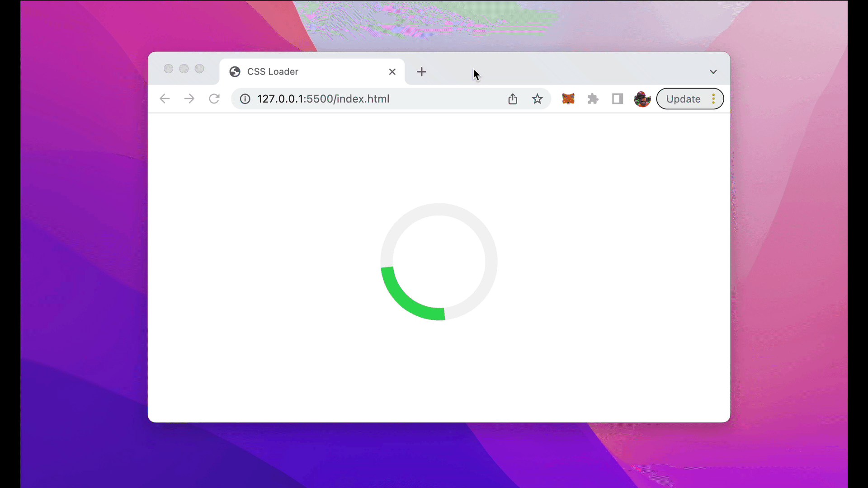Click the sidebar toggle icon

tap(617, 99)
